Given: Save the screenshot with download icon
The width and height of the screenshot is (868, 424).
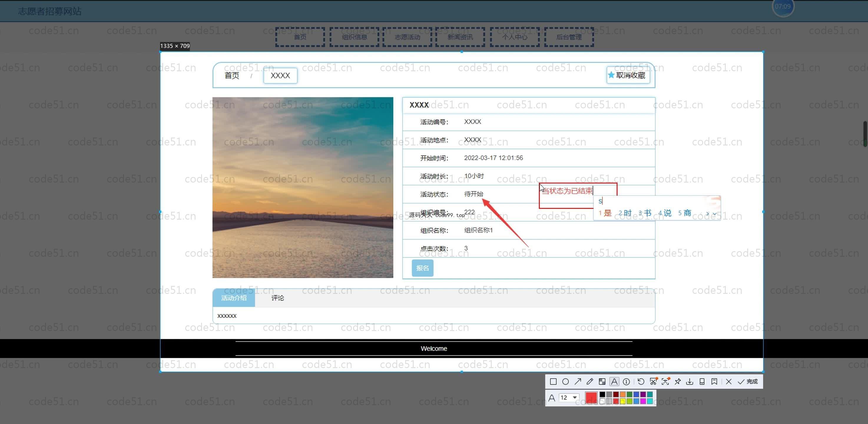Looking at the screenshot, I should coord(690,382).
